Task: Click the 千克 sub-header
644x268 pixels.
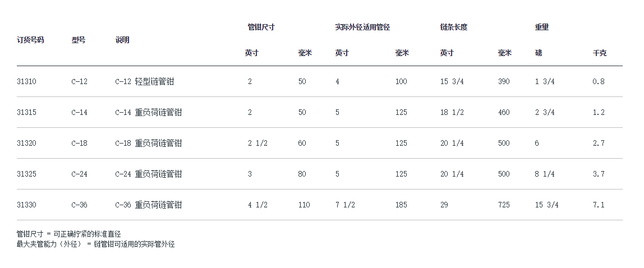Action: tap(599, 53)
